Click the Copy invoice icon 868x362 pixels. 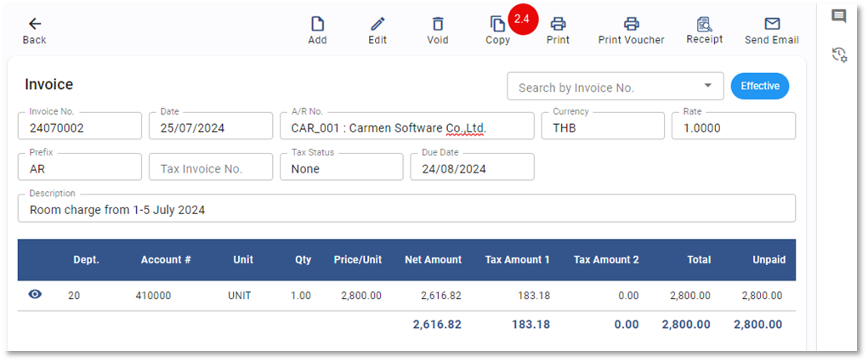[497, 25]
